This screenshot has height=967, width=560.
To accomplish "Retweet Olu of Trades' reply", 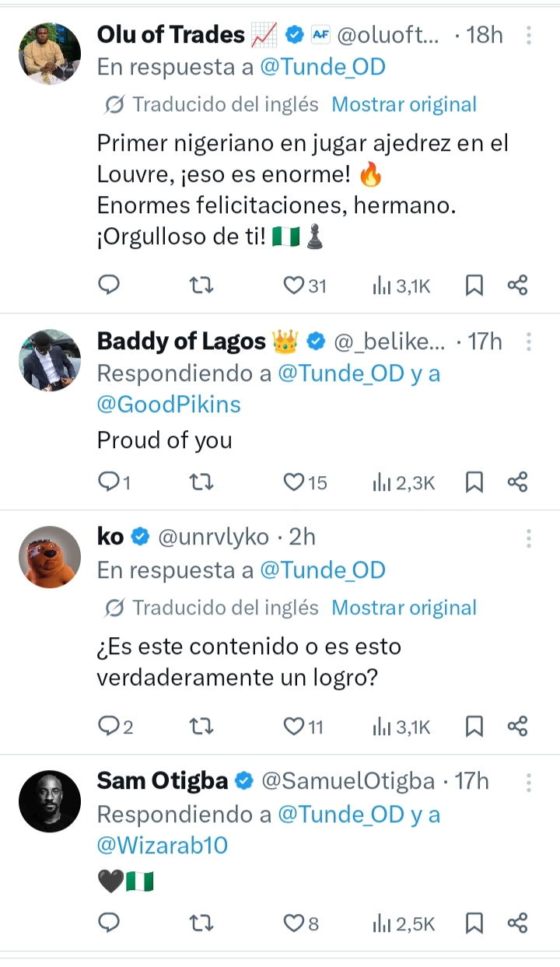I will tap(201, 286).
